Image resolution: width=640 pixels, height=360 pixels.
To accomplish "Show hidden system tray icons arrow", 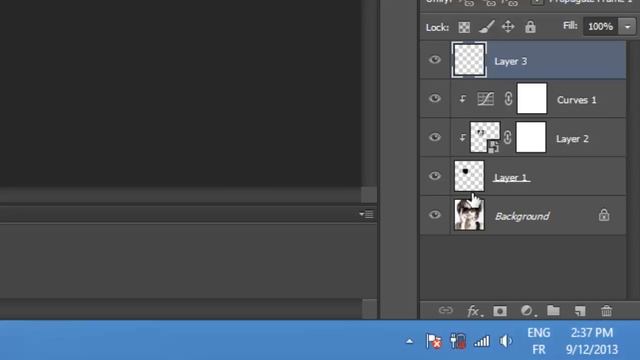I will tap(409, 341).
